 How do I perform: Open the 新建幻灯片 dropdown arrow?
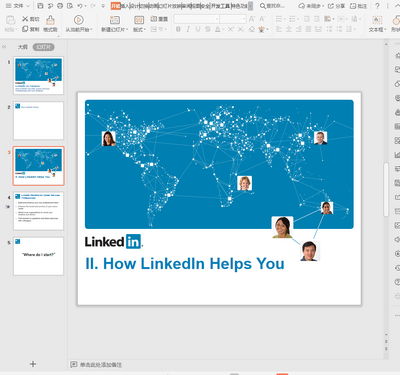tap(127, 30)
